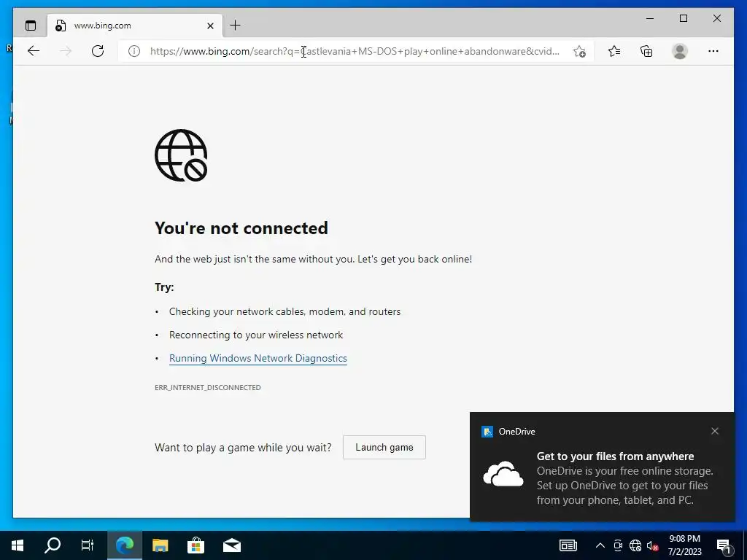
Task: Open Settings and more menu
Action: coord(713,51)
